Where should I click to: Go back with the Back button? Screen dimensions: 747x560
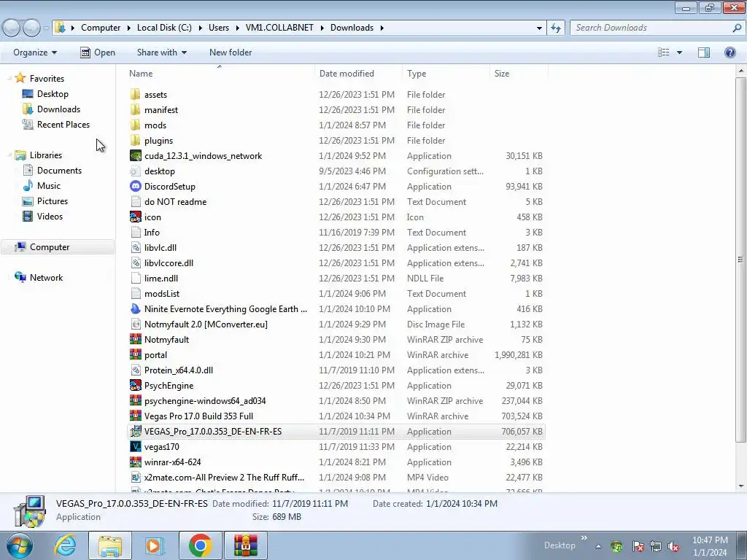pyautogui.click(x=11, y=28)
